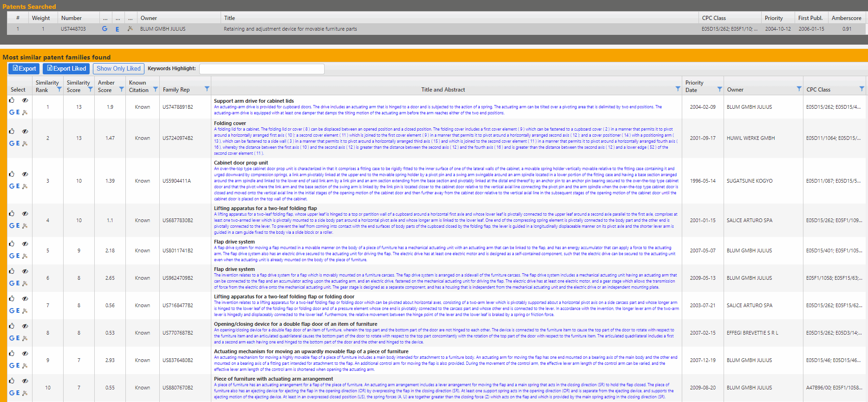Open Title and Abstract column filter

pyautogui.click(x=678, y=89)
